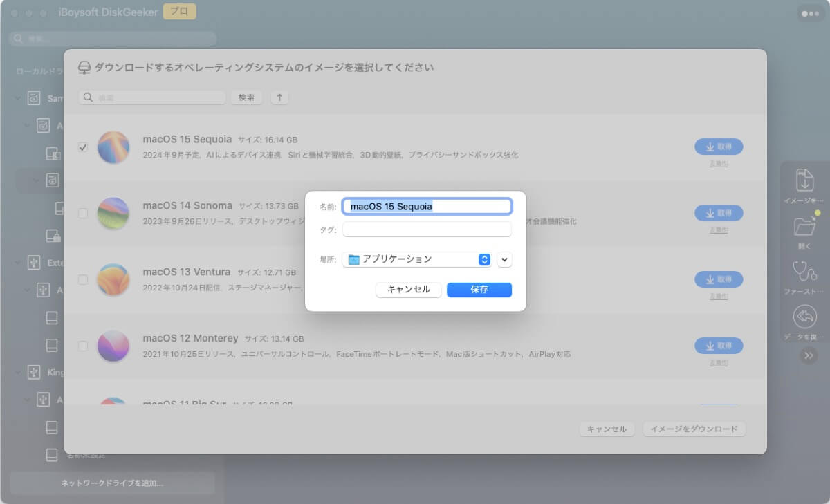This screenshot has height=504, width=830.
Task: Click the タグ tags input field
Action: [x=427, y=230]
